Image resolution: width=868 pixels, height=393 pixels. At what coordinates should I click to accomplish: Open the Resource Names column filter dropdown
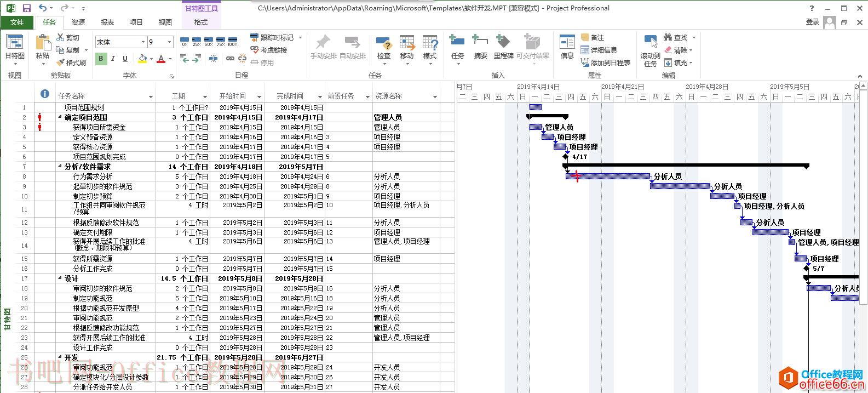click(x=435, y=97)
